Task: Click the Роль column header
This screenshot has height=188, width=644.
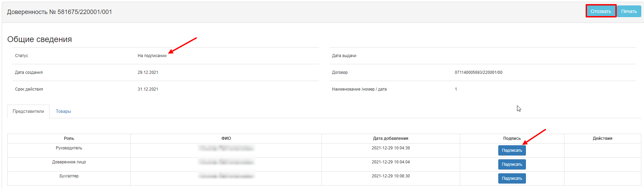Action: tap(69, 138)
